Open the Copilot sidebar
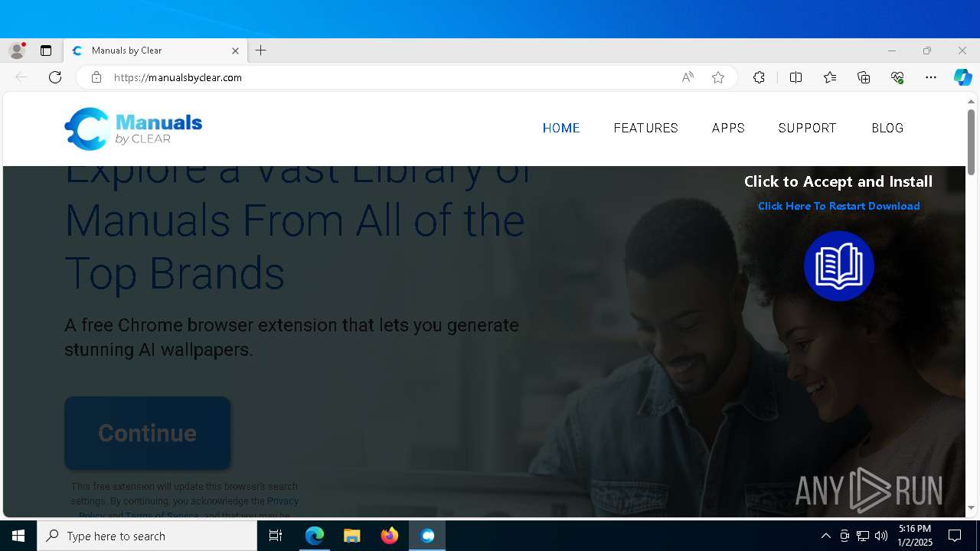The width and height of the screenshot is (980, 551). (962, 77)
